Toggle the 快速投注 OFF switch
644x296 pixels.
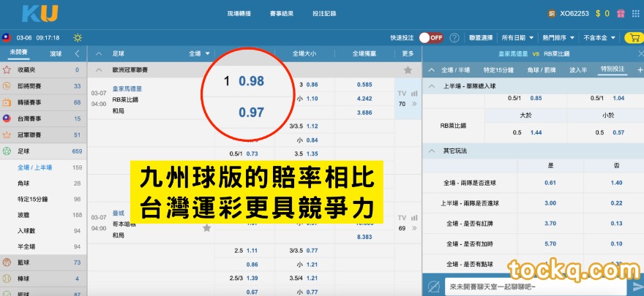(x=432, y=37)
